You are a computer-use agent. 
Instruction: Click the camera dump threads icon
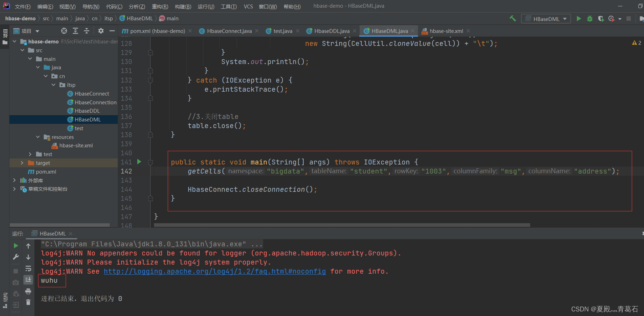16,282
